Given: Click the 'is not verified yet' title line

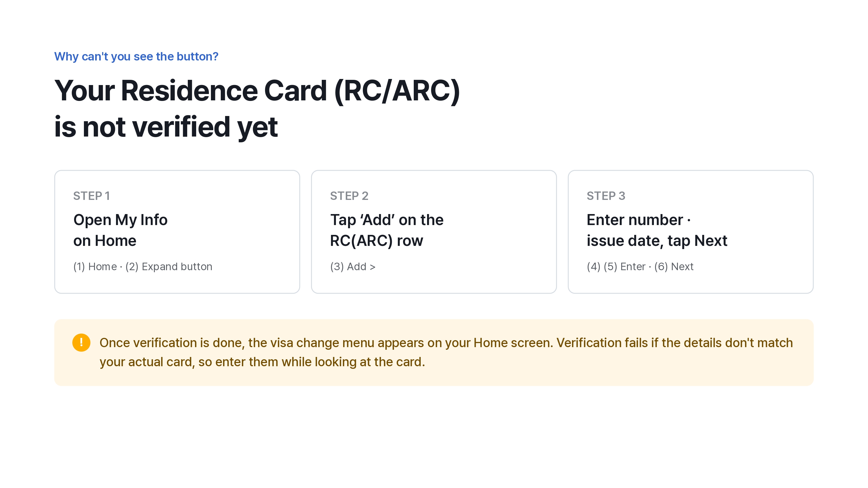Looking at the screenshot, I should [166, 127].
